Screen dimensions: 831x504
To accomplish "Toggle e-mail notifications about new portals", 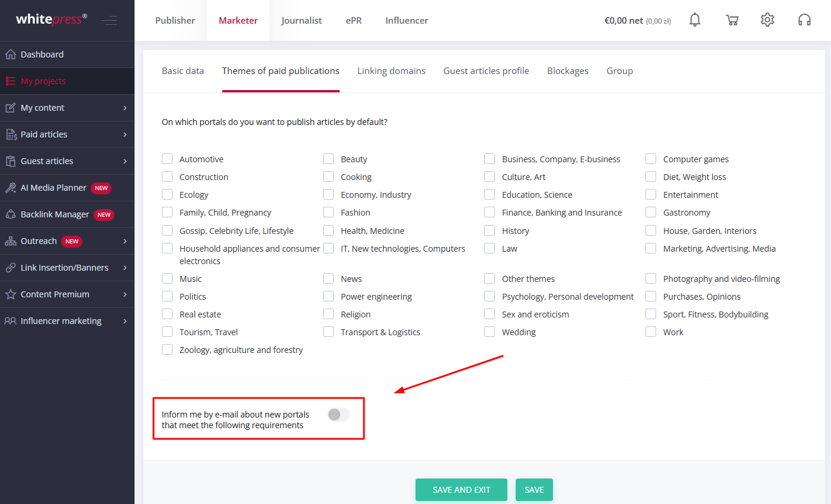I will tap(338, 415).
